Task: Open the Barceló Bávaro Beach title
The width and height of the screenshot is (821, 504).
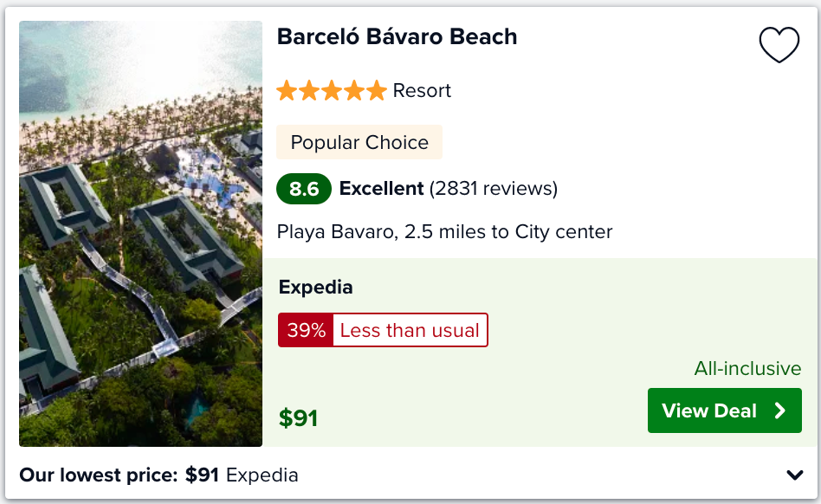Action: [397, 36]
